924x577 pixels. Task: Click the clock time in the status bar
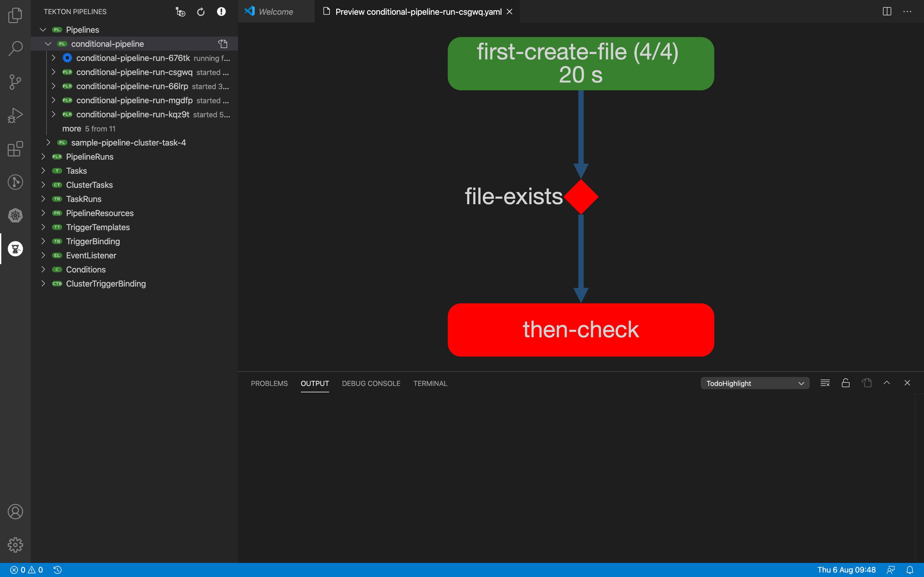(846, 569)
